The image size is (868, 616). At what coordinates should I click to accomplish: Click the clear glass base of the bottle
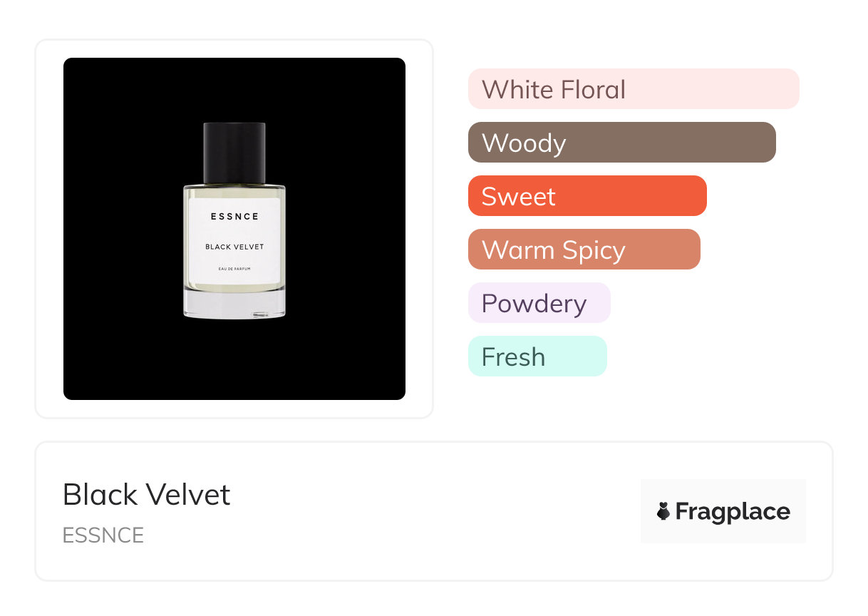click(234, 304)
